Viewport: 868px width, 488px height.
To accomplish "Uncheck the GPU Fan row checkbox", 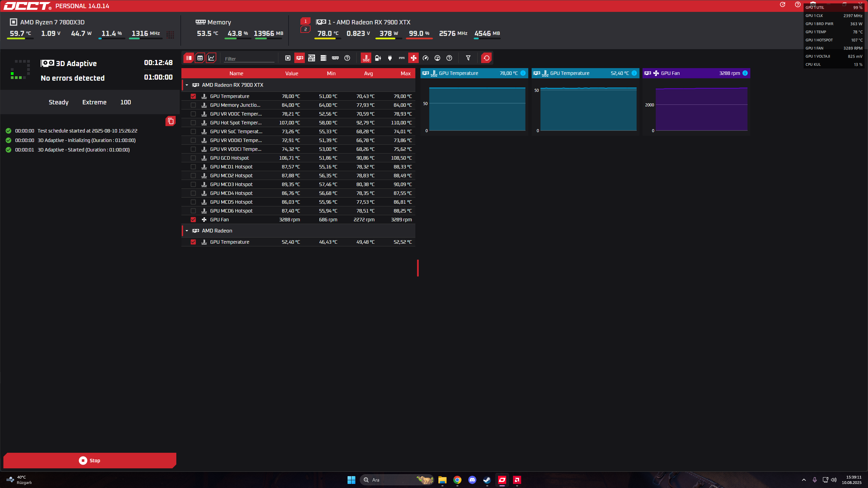I will (193, 220).
